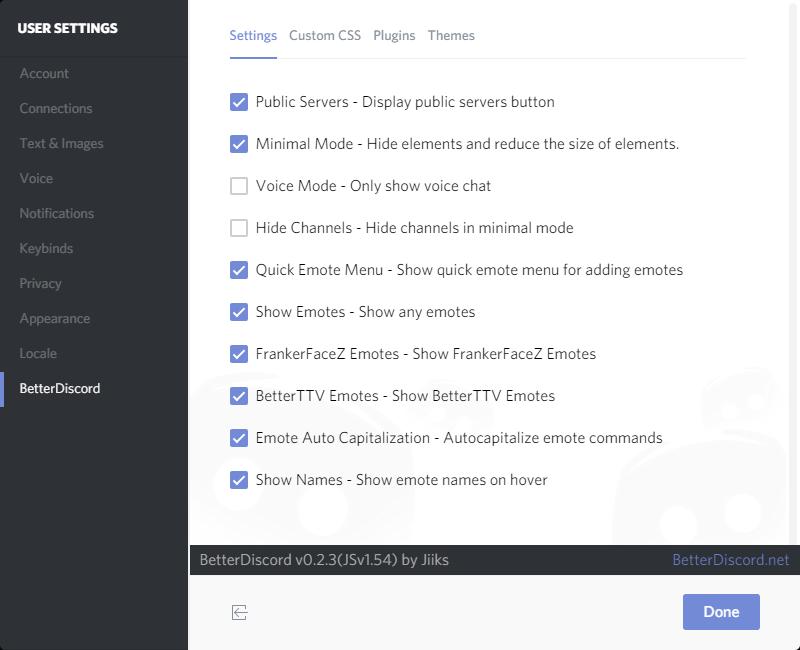Click the Done button
The height and width of the screenshot is (650, 800).
point(721,612)
